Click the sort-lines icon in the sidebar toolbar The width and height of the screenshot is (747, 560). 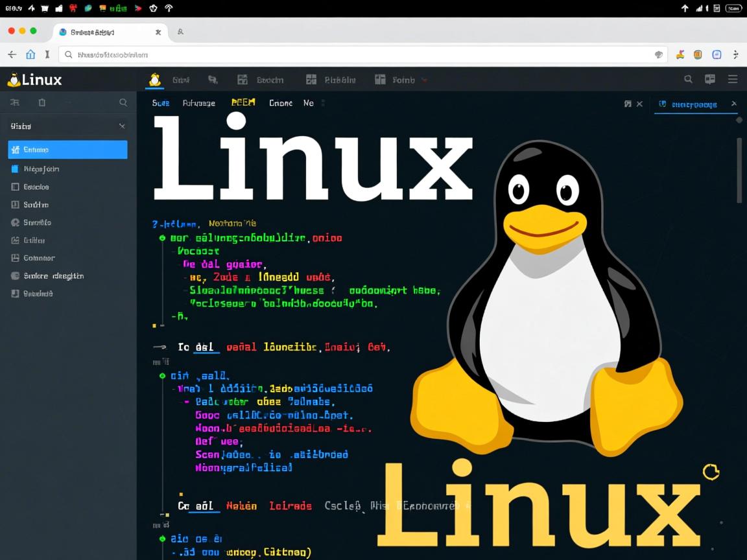tap(16, 102)
